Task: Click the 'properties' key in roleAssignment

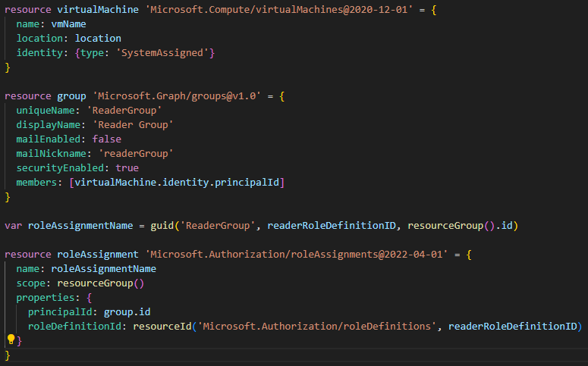Action: [x=46, y=298]
